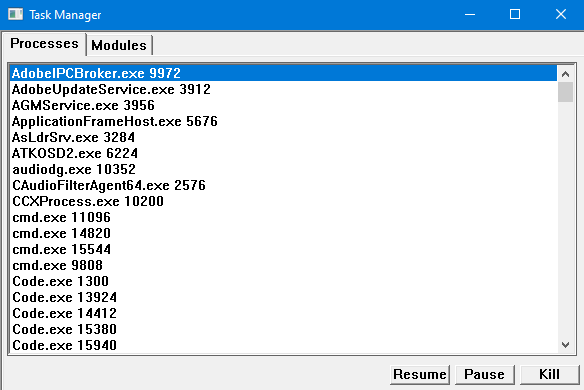The image size is (584, 390).
Task: Select CAudioFilterAgent64.exe 2576 entry
Action: (283, 186)
